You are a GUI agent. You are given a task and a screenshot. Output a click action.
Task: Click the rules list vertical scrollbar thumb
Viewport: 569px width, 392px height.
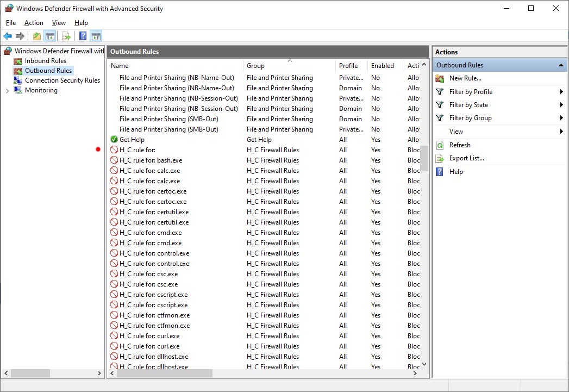point(424,157)
